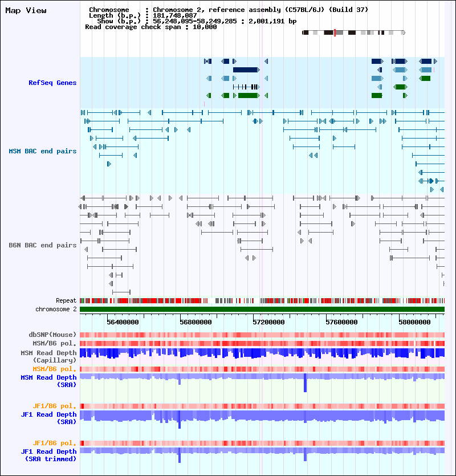Viewport: 456px width, 476px height.
Task: Select the long green RefSeq gene bar
Action: tap(249, 95)
